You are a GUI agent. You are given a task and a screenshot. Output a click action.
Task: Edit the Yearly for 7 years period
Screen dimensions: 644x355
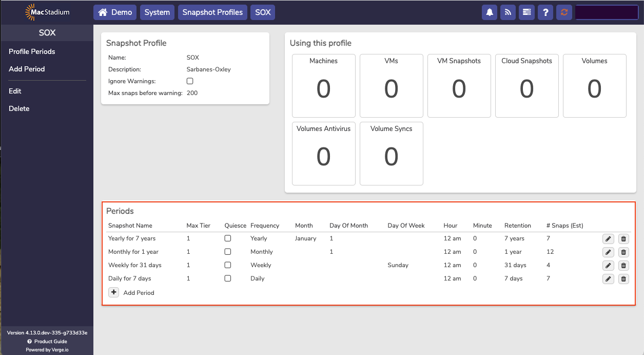click(x=608, y=238)
